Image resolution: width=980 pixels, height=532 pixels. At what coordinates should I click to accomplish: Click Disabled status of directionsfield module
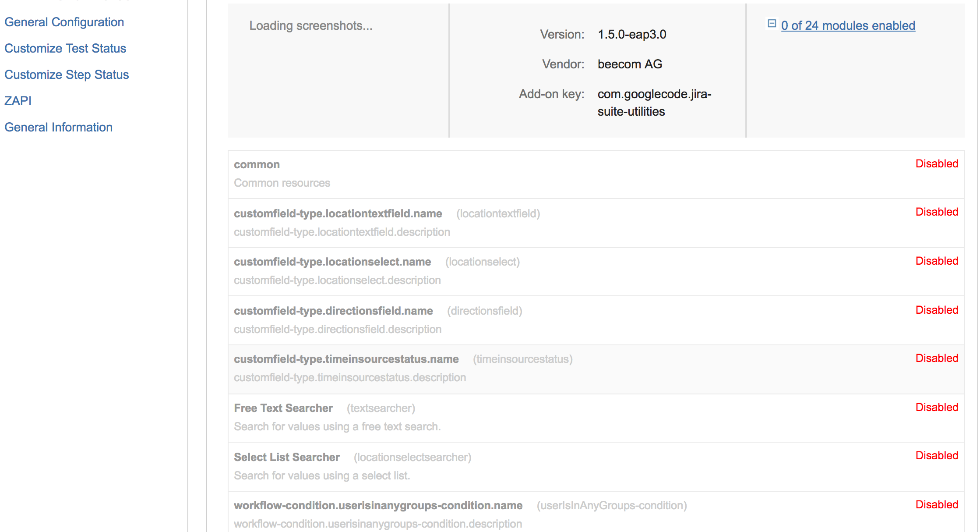[937, 310]
